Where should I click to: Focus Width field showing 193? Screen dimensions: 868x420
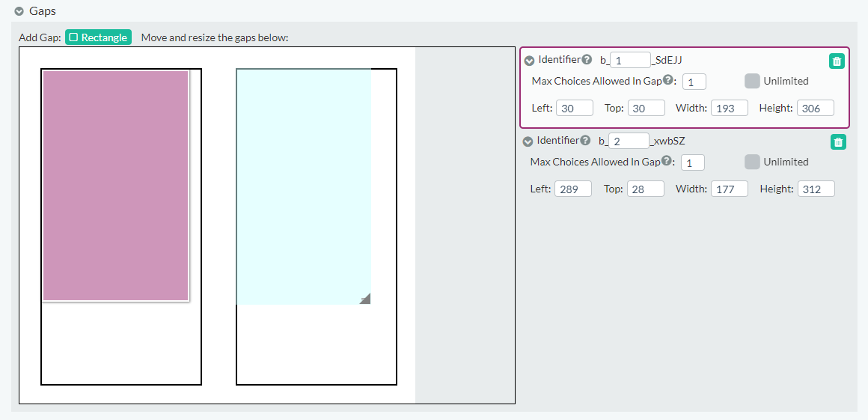click(730, 108)
